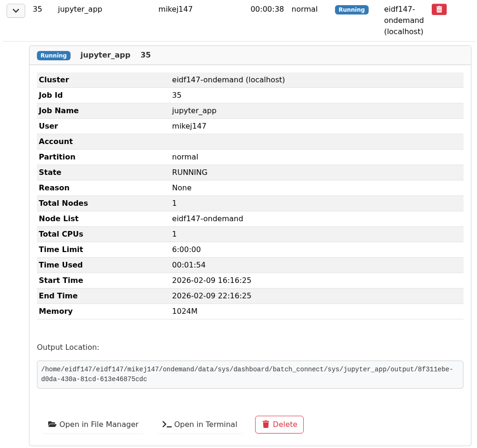
Task: Click the elapsed time '00:00:38'
Action: [267, 9]
